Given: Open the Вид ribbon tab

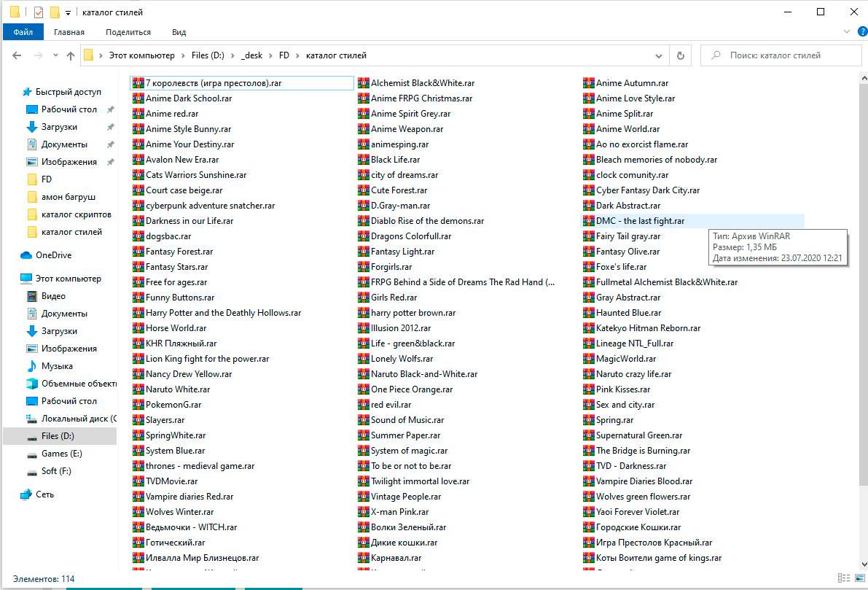Looking at the screenshot, I should (179, 32).
